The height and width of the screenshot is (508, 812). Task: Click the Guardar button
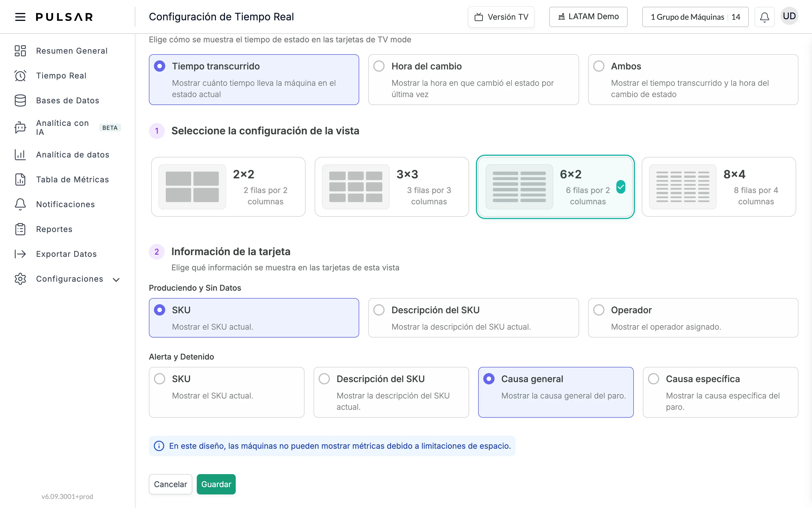pos(216,484)
